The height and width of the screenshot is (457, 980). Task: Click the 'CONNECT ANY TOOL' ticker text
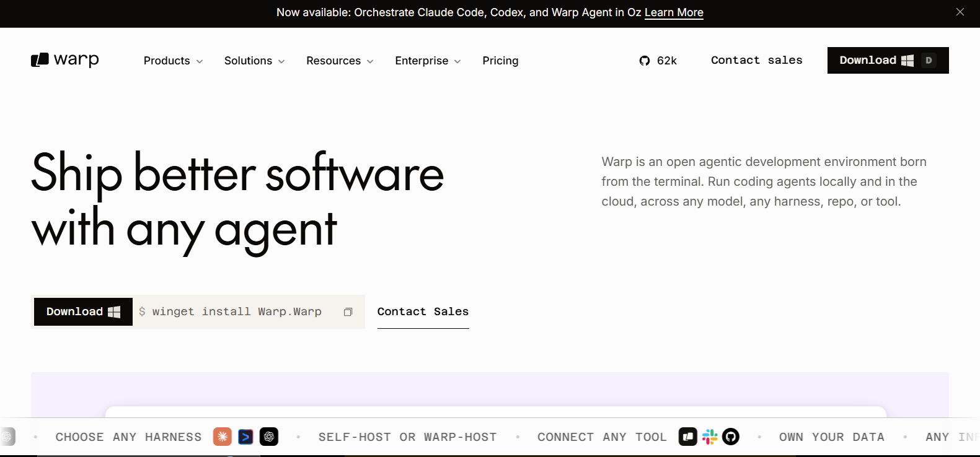click(x=602, y=437)
